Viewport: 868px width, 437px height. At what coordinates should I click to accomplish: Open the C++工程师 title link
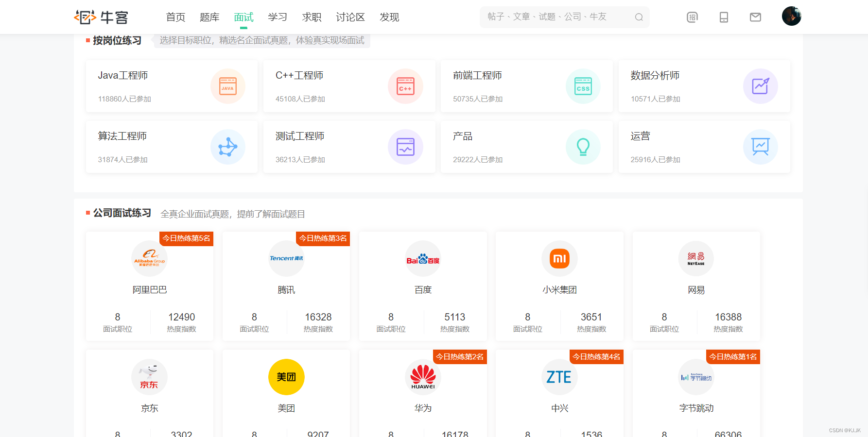coord(299,75)
